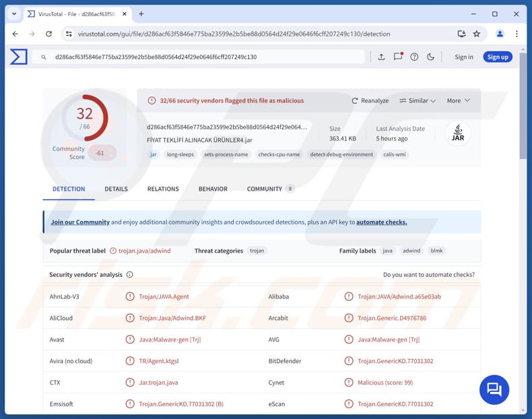Click the VirusTotal logo icon
Screen dimensions: 532x419
19,57
